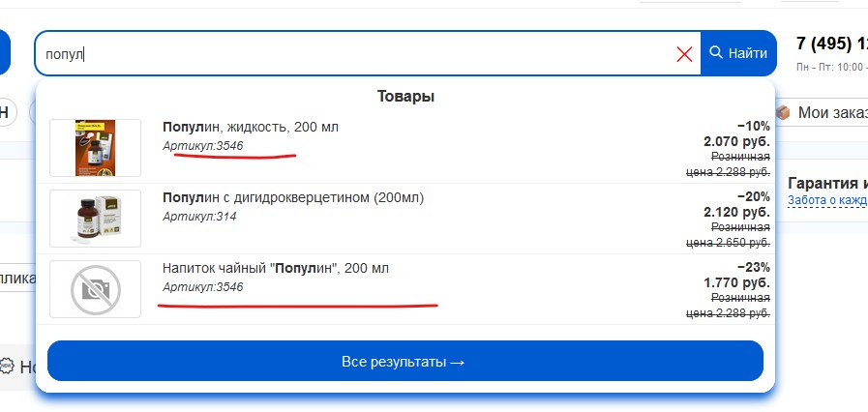868x412 pixels.
Task: Open the Забота о кажд... link
Action: tap(827, 200)
